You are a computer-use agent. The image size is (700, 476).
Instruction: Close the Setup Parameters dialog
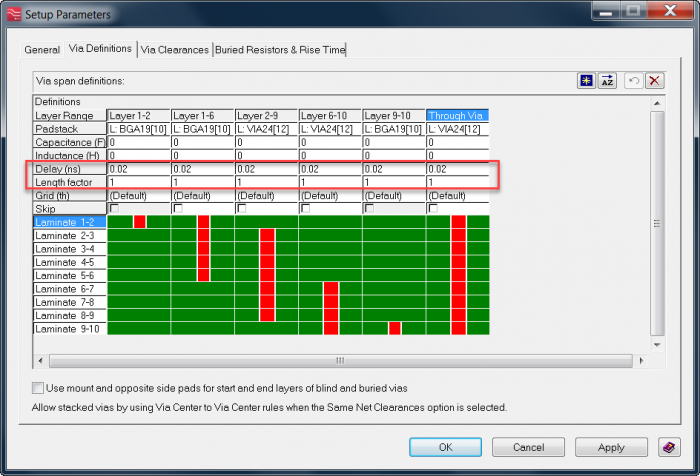pyautogui.click(x=670, y=10)
